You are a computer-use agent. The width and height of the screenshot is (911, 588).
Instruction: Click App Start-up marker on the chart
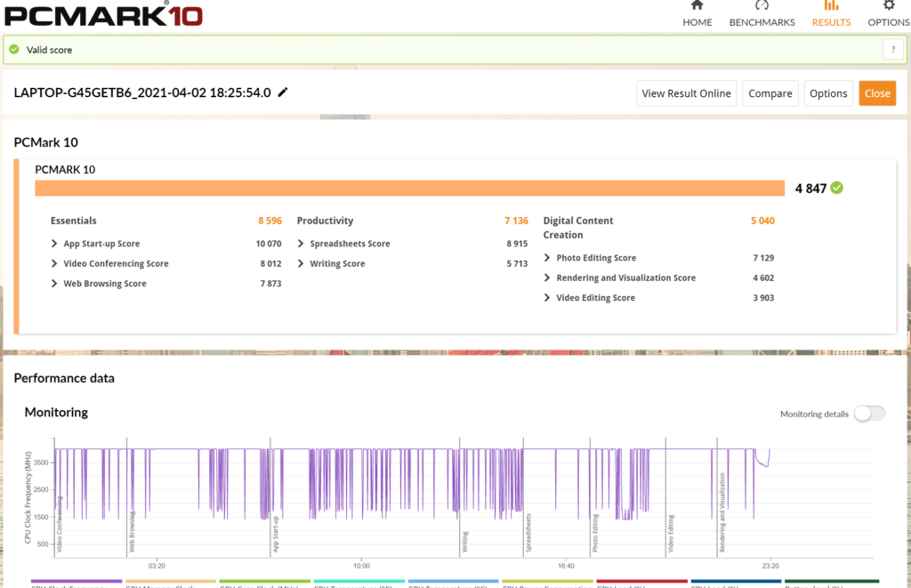coord(276,534)
